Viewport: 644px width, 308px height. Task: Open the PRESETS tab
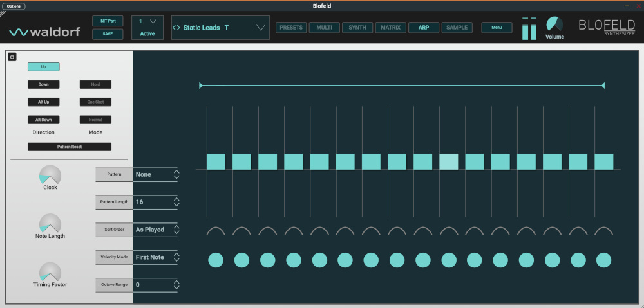pos(291,28)
